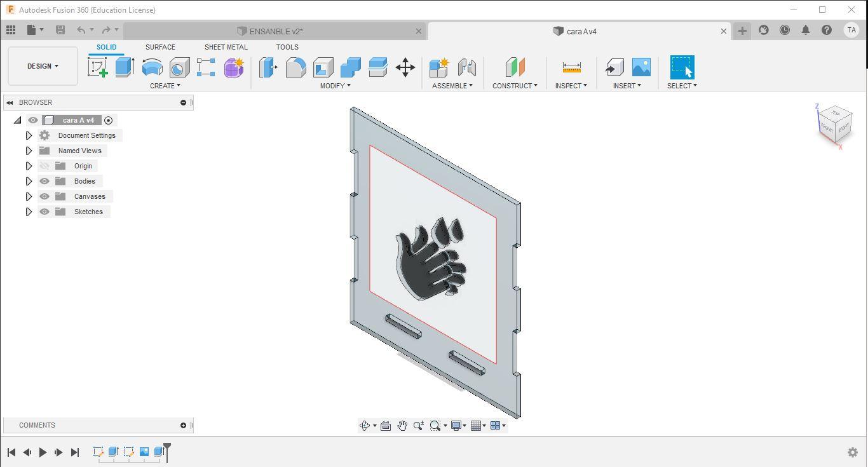Show the hidden Origin folder
Screen dimensions: 868x467
(x=44, y=166)
